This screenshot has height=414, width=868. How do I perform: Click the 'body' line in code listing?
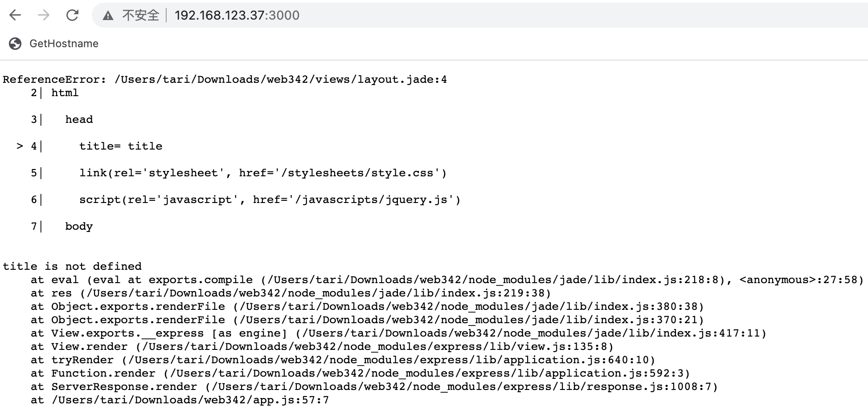pyautogui.click(x=62, y=226)
